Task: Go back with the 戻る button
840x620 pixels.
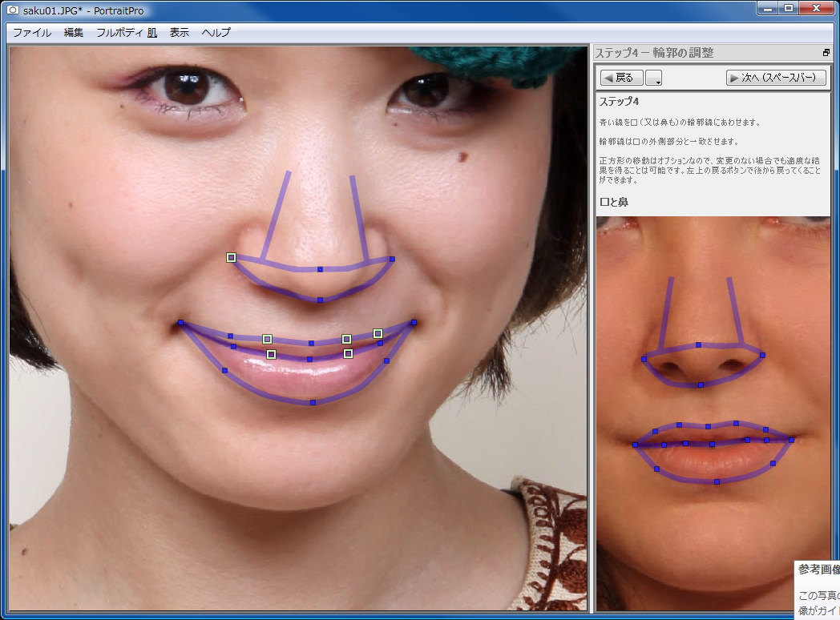Action: coord(621,78)
